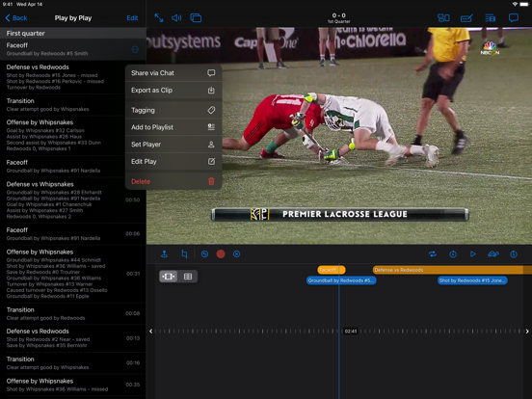Viewport: 532px width, 399px height.
Task: Click the rewind circular arrow icon
Action: [x=204, y=253]
